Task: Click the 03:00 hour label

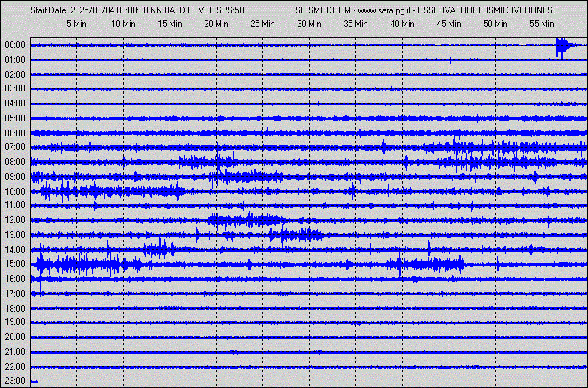Action: 15,88
